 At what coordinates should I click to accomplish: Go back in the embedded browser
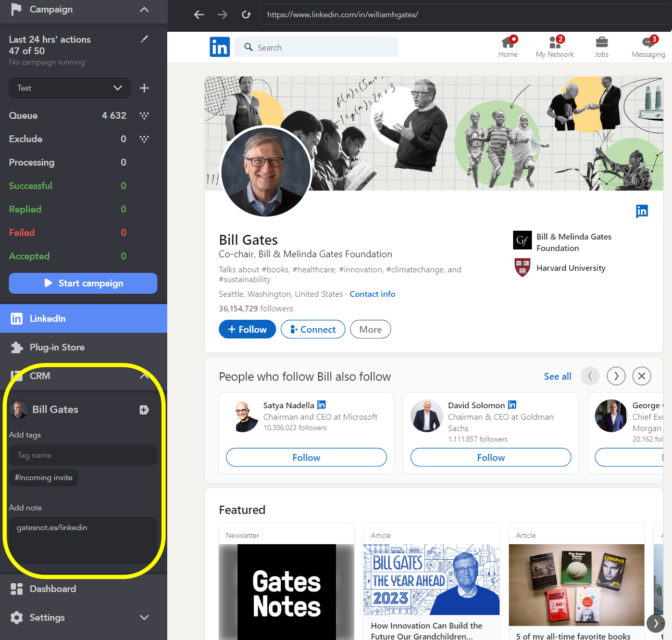click(x=199, y=15)
